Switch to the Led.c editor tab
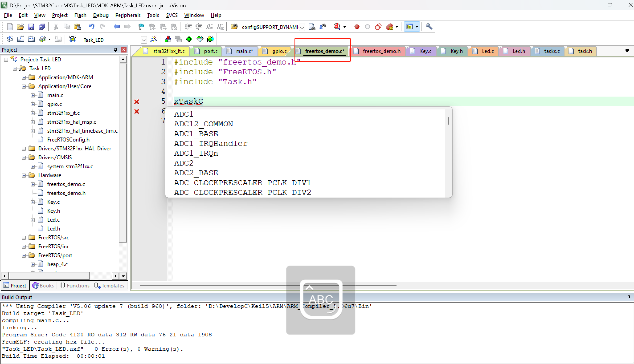This screenshot has height=364, width=634. coord(487,51)
